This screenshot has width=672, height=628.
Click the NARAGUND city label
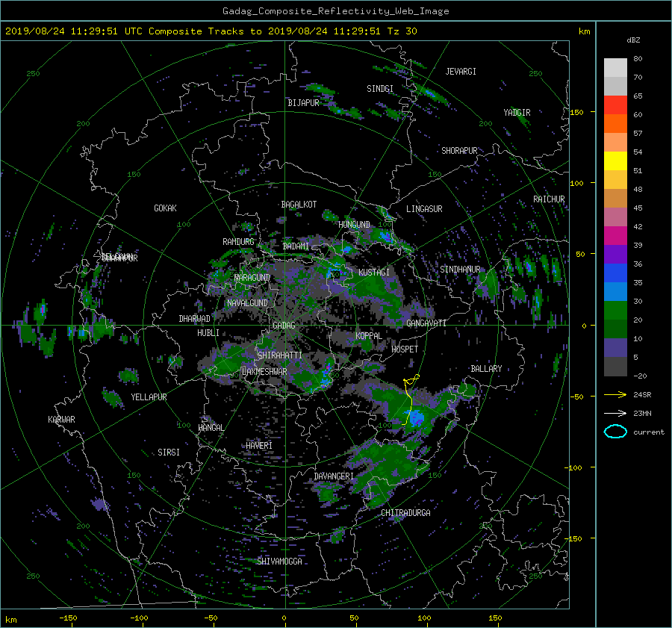(x=252, y=278)
